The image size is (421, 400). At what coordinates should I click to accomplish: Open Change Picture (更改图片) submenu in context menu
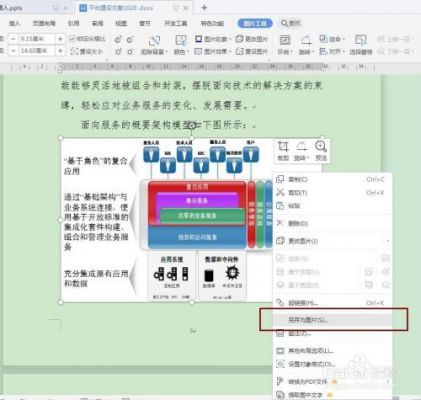pyautogui.click(x=332, y=241)
